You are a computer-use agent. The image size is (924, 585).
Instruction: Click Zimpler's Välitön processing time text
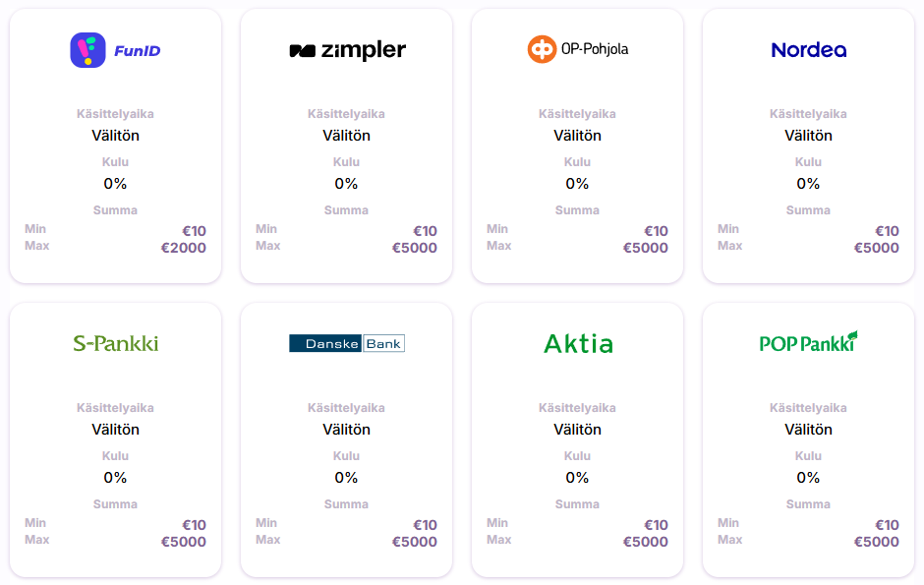click(x=346, y=136)
